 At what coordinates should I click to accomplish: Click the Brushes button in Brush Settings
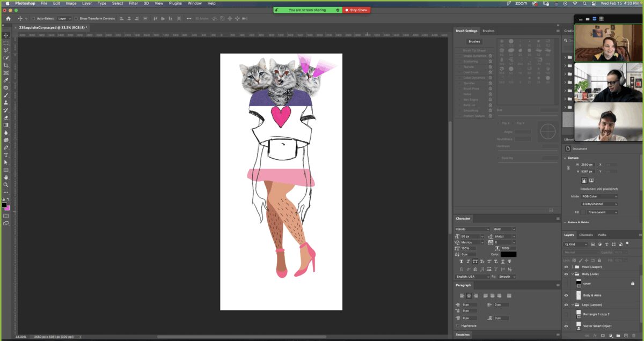coord(474,41)
